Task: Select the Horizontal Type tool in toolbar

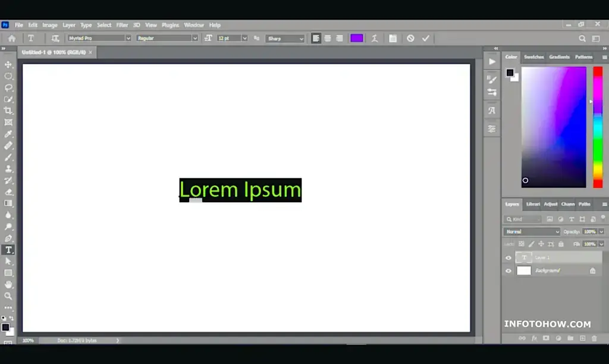Action: pyautogui.click(x=8, y=250)
